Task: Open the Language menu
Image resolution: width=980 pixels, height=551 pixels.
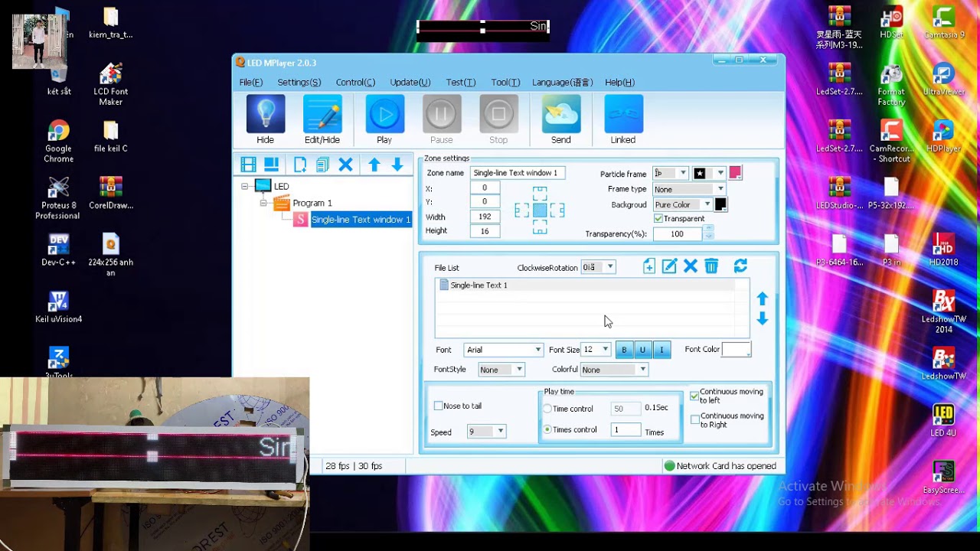Action: coord(563,83)
